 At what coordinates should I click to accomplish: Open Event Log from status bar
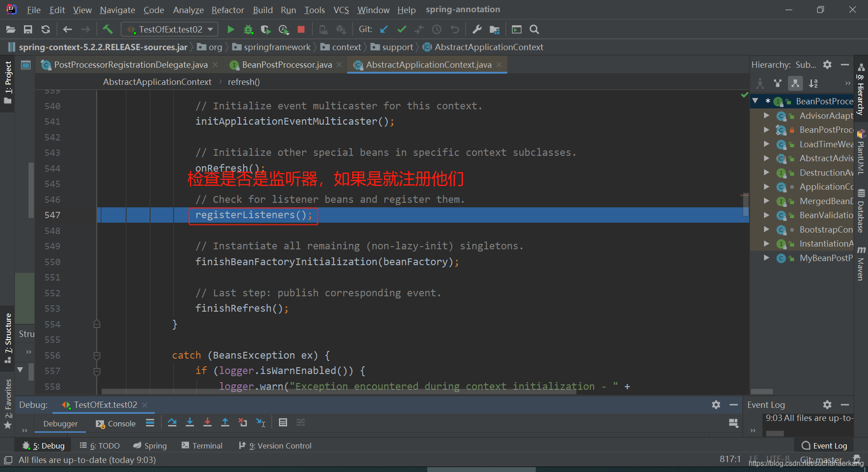coord(825,446)
